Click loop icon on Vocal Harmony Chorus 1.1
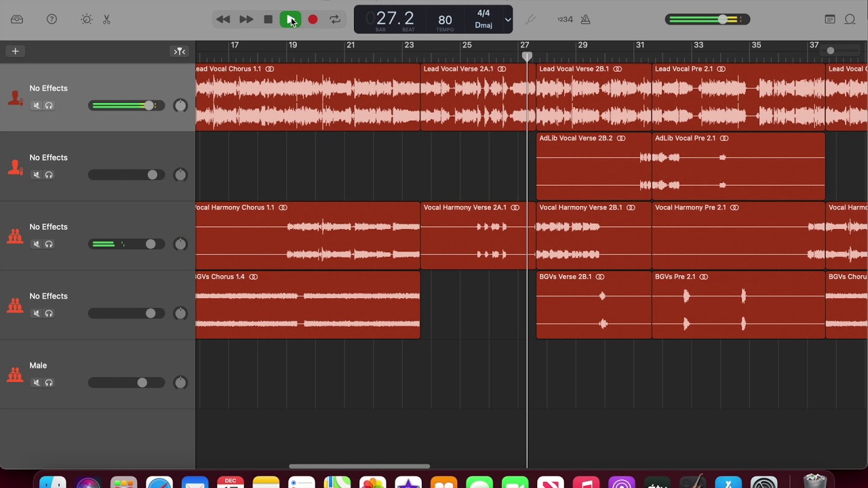This screenshot has width=868, height=488. [x=283, y=207]
